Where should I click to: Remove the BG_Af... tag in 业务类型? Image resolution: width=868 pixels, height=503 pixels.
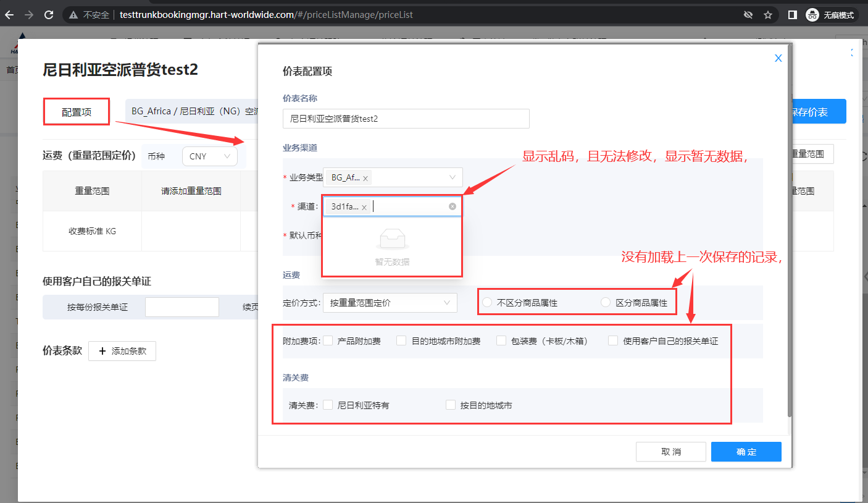(365, 178)
